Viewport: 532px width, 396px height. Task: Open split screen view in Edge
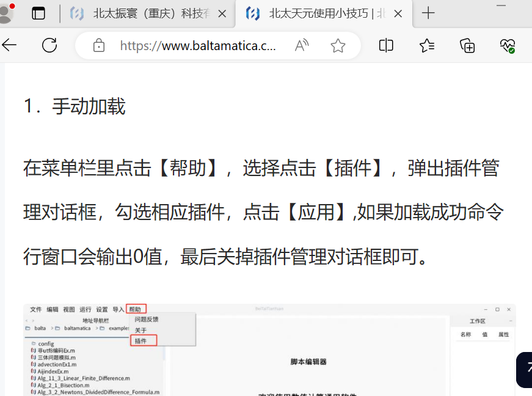[385, 45]
